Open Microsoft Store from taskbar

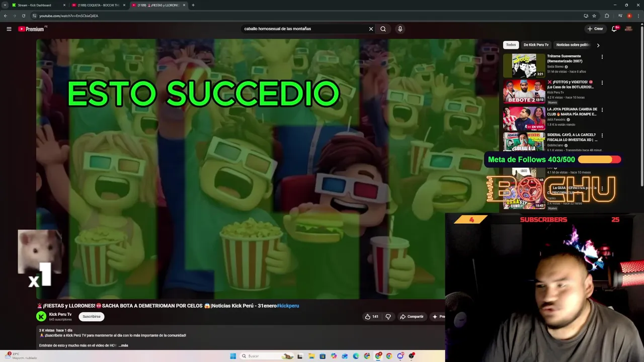point(323,356)
